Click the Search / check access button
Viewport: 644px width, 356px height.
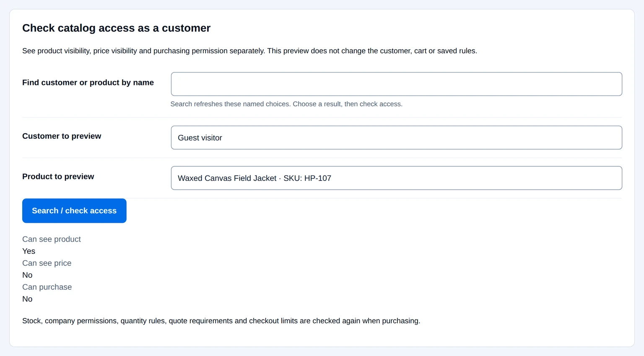point(74,211)
